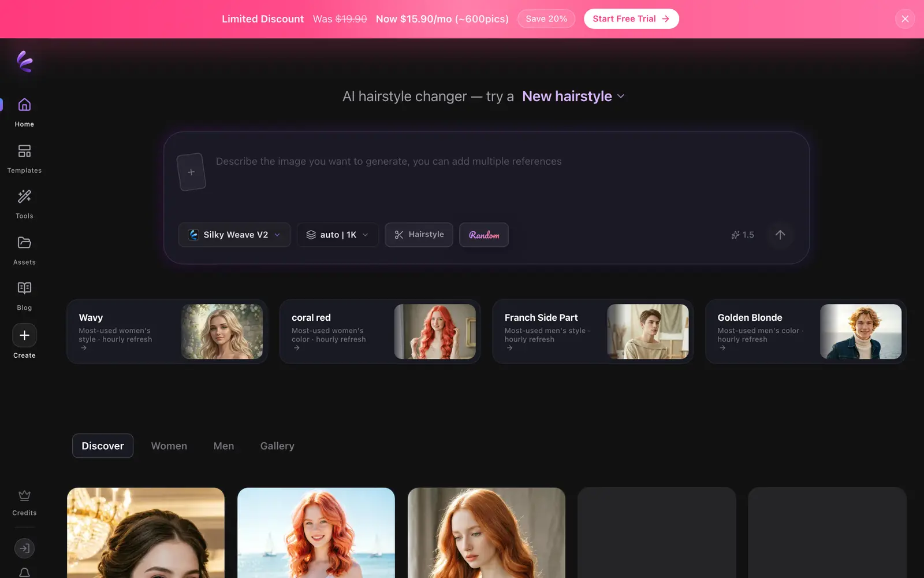This screenshot has height=578, width=924.
Task: Open the Franch Side Part men's style card
Action: click(593, 331)
